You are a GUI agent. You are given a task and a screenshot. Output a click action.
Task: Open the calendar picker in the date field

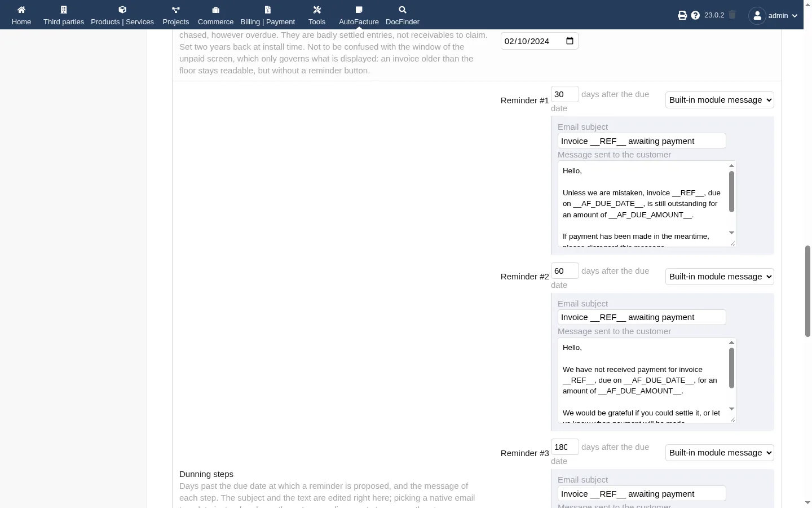[570, 41]
